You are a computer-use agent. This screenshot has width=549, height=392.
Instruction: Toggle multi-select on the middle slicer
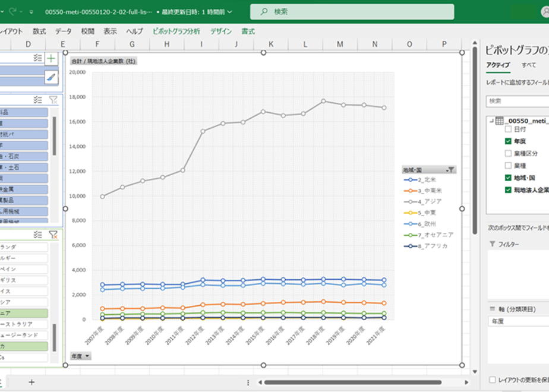coord(38,100)
